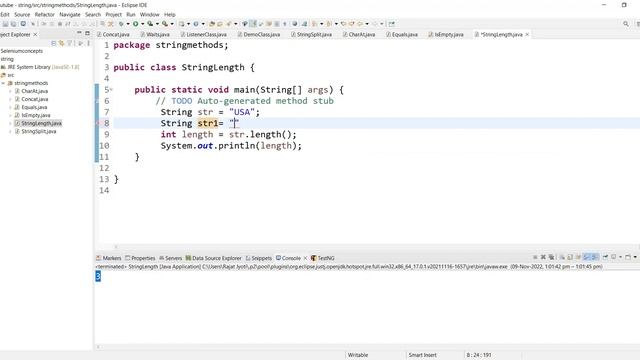Close the StringLength.java editor tab

click(527, 35)
